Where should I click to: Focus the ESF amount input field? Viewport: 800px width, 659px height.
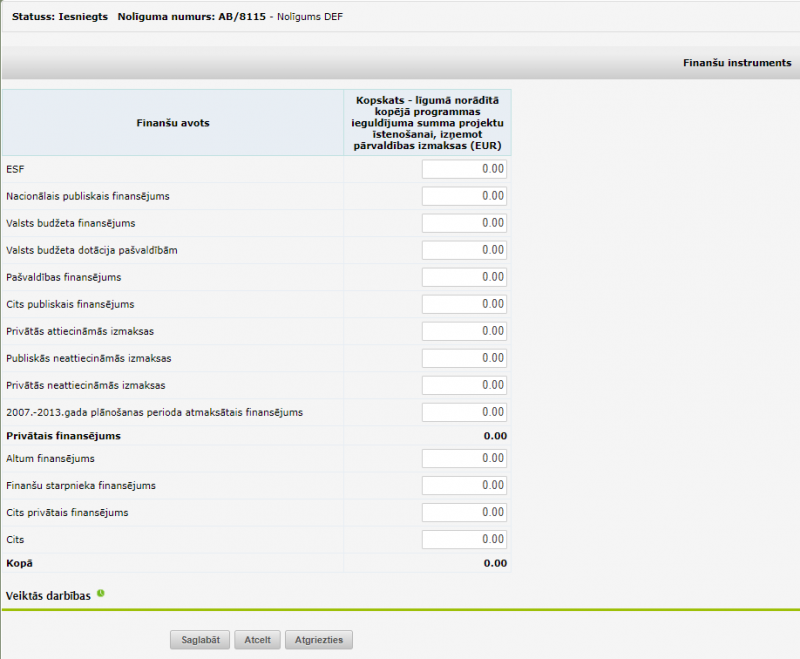[x=464, y=169]
